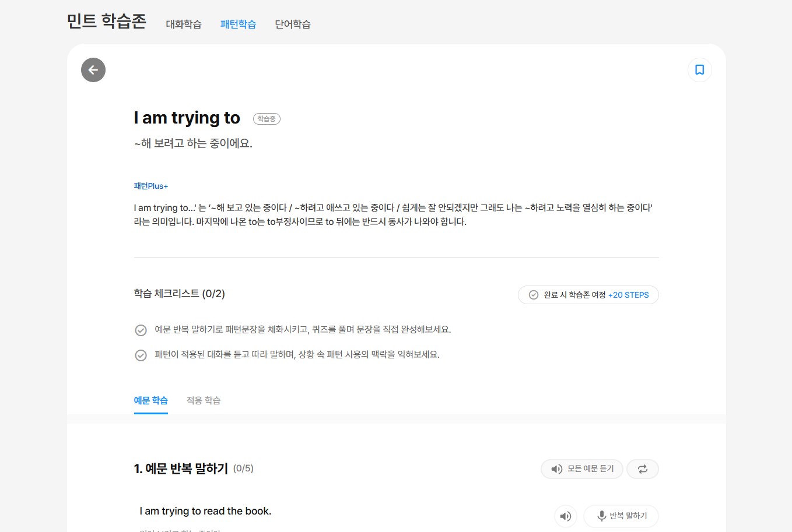Screen dimensions: 792x532
Task: Click the 학습중 status badge
Action: [x=267, y=119]
